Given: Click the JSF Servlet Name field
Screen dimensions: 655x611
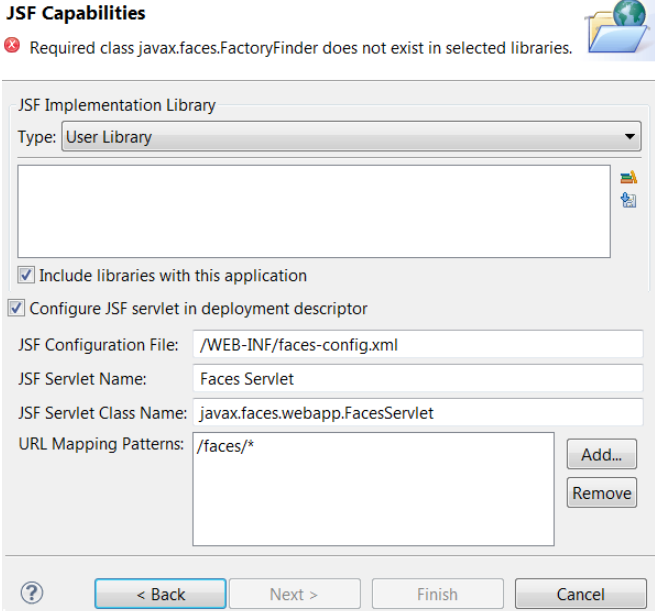Looking at the screenshot, I should click(x=415, y=378).
